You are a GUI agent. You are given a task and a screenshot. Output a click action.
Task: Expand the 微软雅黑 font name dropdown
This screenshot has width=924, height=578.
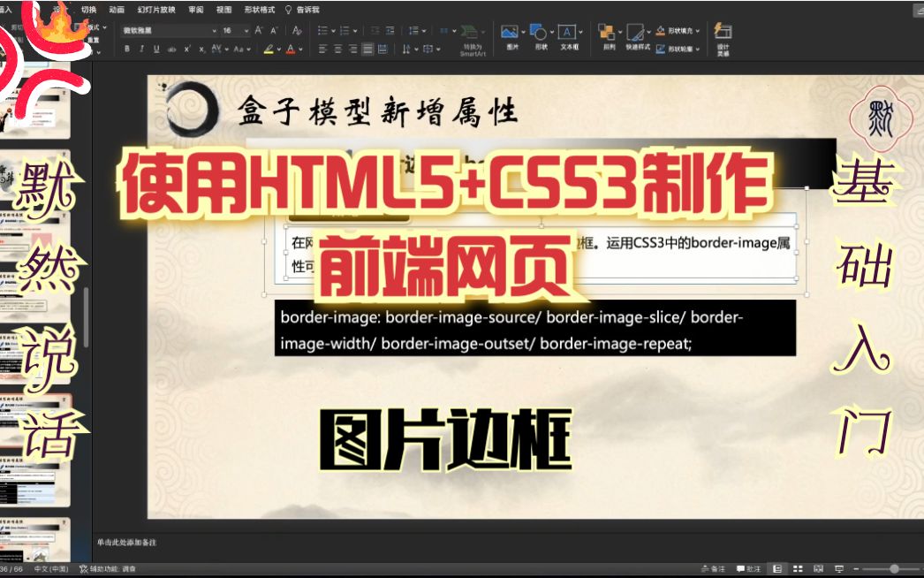(x=216, y=29)
